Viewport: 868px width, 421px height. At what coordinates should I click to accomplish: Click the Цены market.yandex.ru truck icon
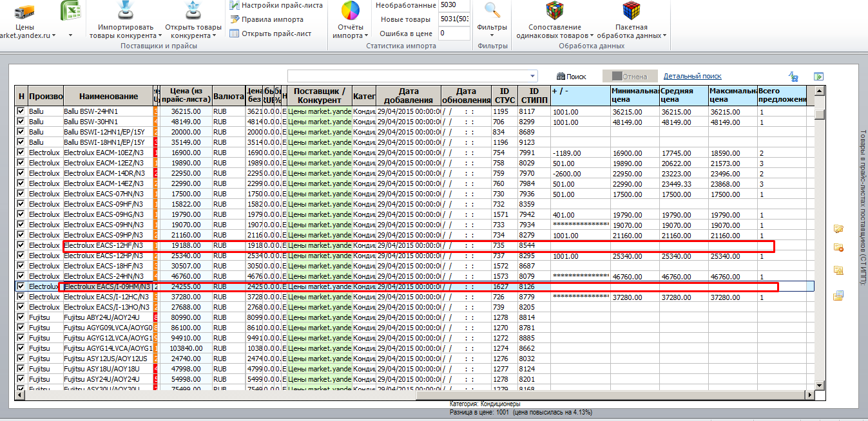[25, 11]
